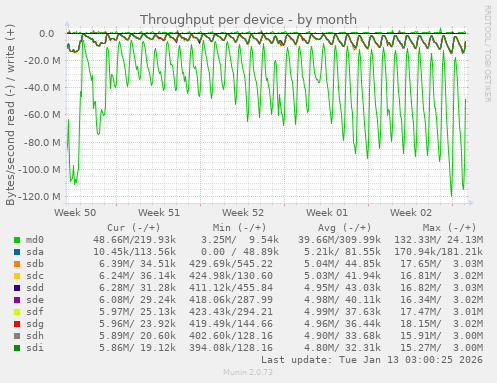
Task: Click the '-80.0 M' y-axis label
Action: [x=42, y=142]
